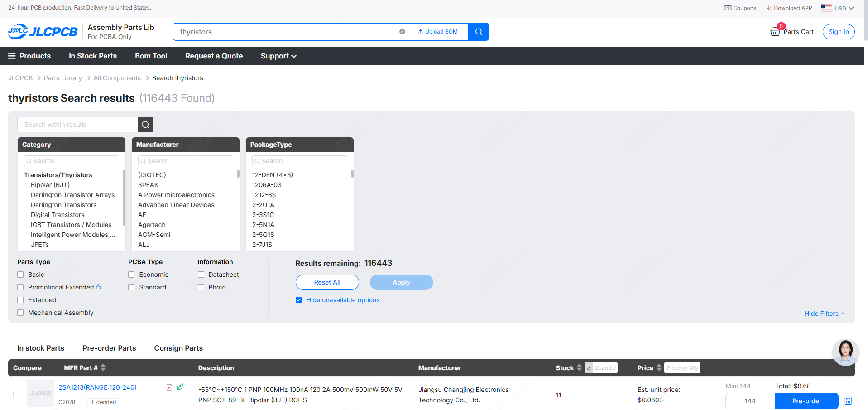Go to the Parts Library breadcrumb
Screen dimensions: 868x410
[x=63, y=78]
